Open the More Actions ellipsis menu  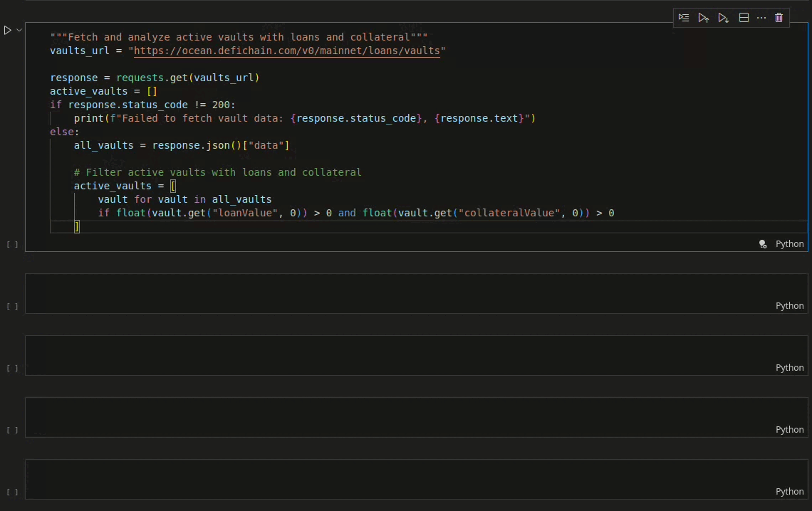point(761,18)
